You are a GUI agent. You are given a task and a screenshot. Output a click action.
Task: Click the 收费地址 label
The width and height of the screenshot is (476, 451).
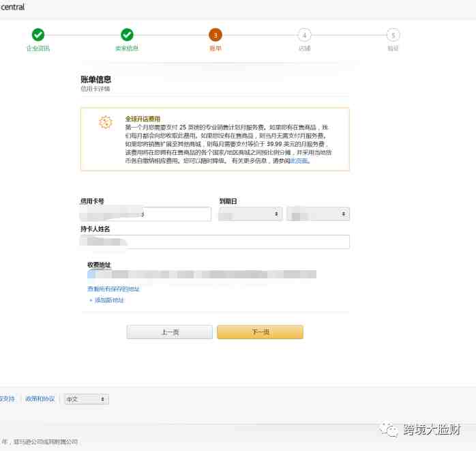[x=100, y=265]
